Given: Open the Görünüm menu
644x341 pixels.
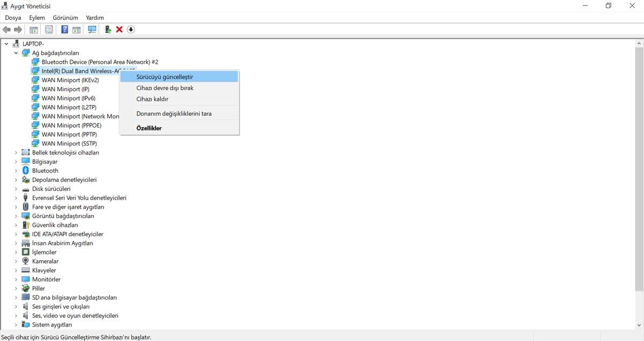Looking at the screenshot, I should click(x=65, y=18).
